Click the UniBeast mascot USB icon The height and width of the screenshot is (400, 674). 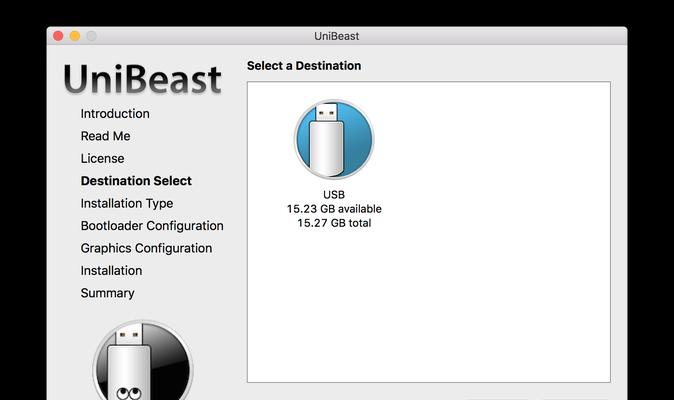(x=143, y=361)
